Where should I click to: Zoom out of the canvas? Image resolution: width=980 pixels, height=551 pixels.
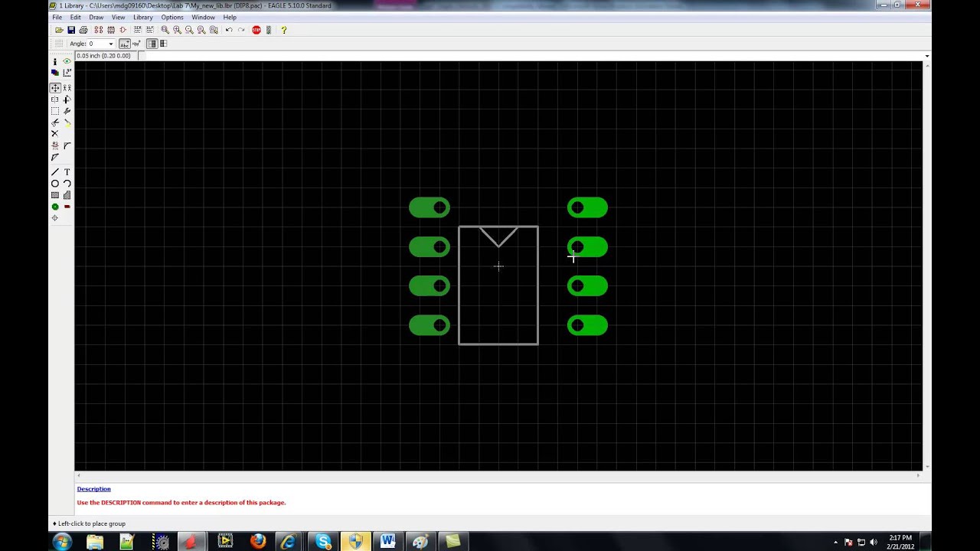tap(189, 30)
